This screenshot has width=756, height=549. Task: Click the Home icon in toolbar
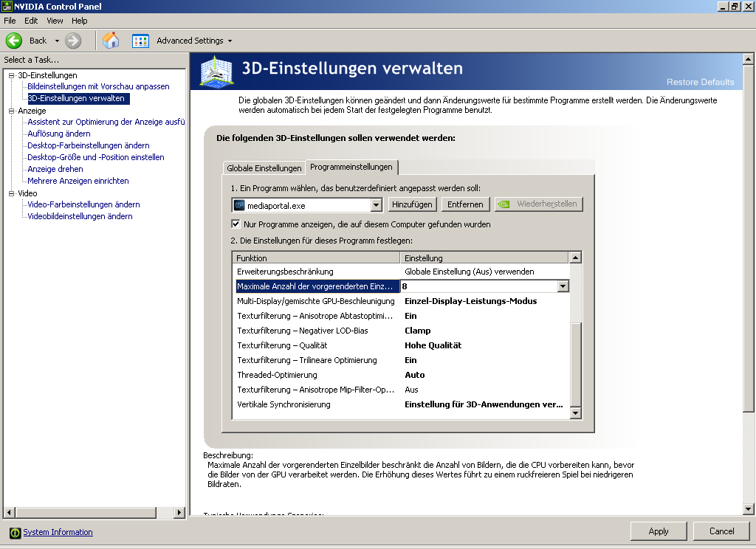pos(111,41)
